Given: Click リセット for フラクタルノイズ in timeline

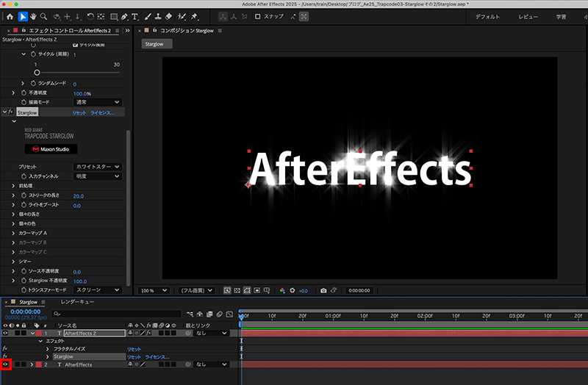Looking at the screenshot, I should [134, 349].
